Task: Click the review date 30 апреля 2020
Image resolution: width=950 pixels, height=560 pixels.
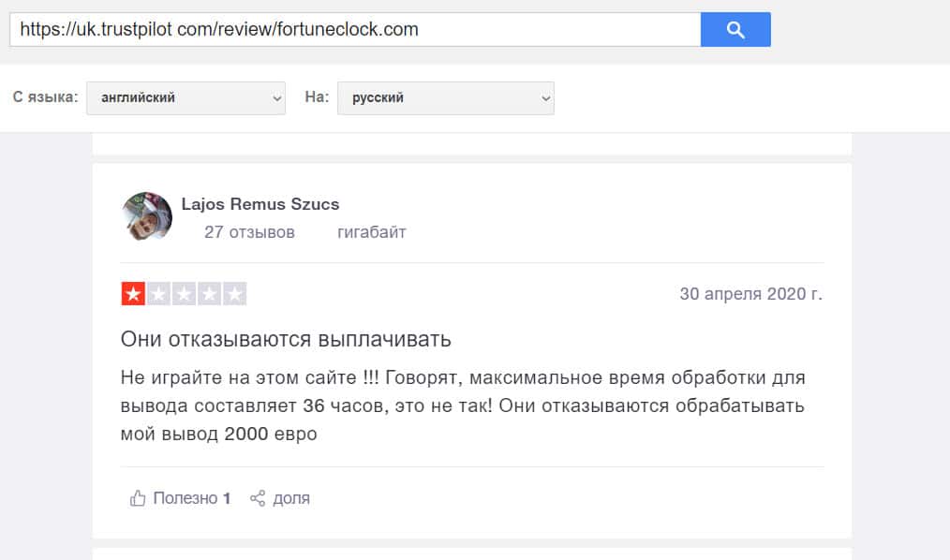Action: [750, 294]
